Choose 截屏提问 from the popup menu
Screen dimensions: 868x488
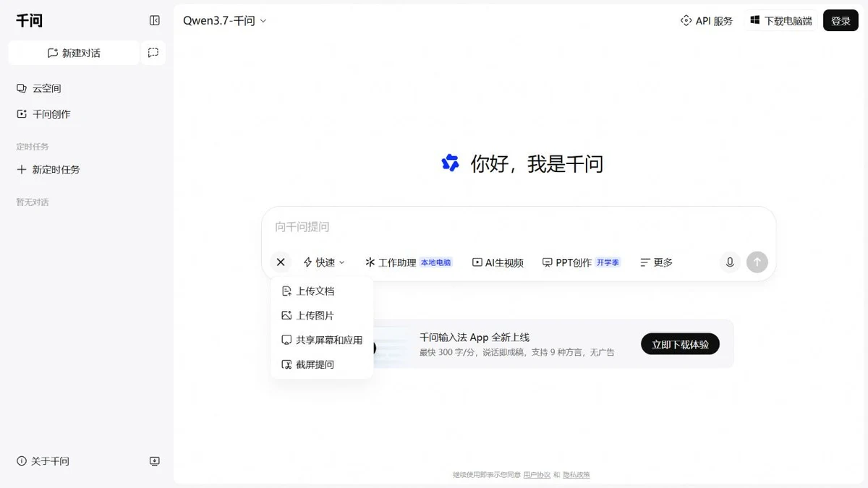pyautogui.click(x=322, y=364)
